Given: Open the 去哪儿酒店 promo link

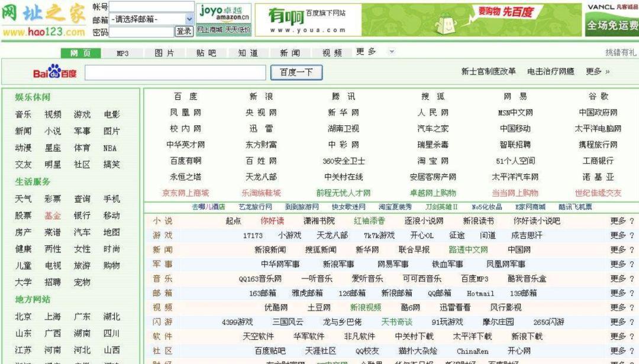Looking at the screenshot, I should pos(208,207).
